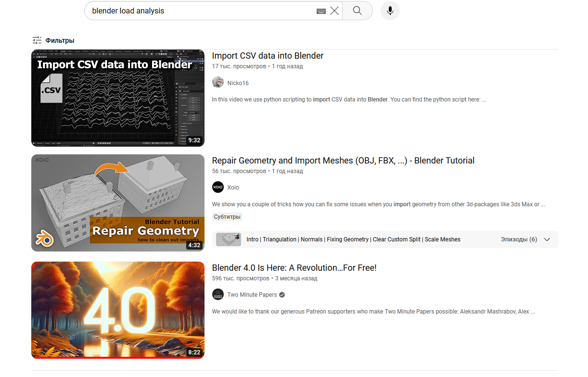Click the Xoio channel avatar
588x377 pixels.
click(x=218, y=187)
